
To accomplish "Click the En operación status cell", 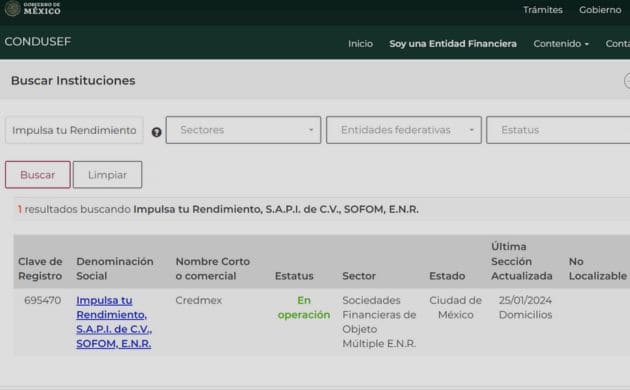I will (304, 308).
